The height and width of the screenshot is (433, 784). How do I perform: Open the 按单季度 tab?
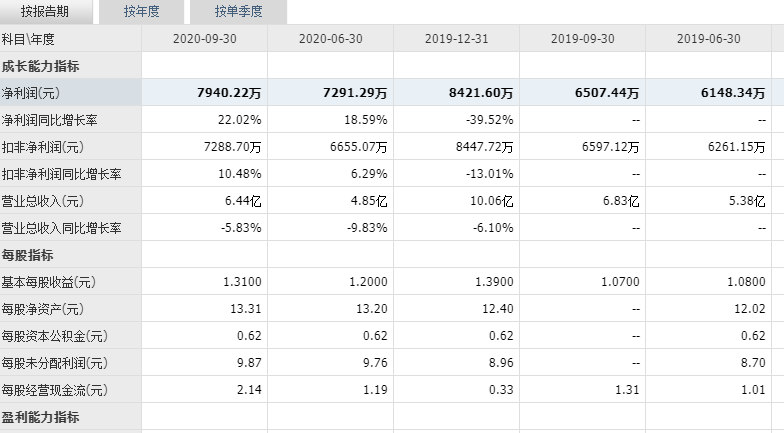coord(238,12)
